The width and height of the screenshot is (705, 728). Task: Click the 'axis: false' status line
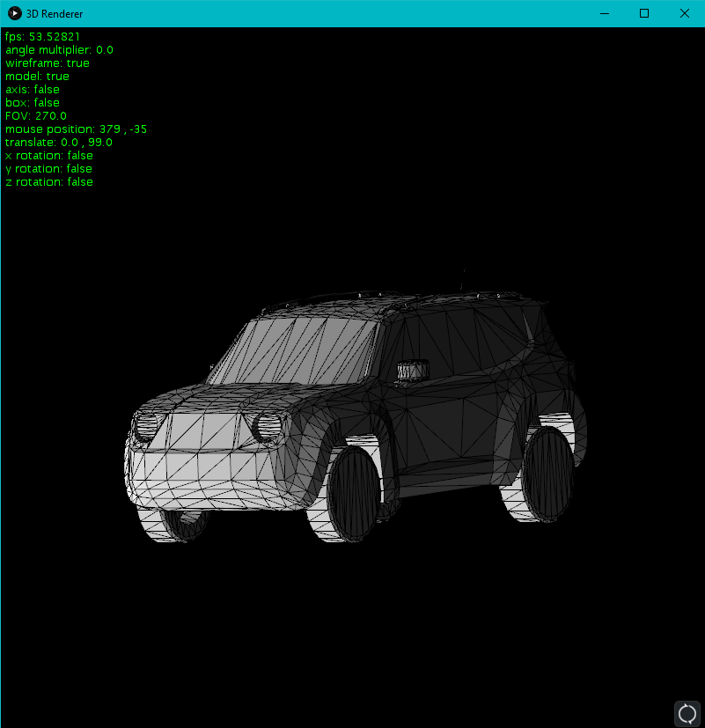click(33, 90)
